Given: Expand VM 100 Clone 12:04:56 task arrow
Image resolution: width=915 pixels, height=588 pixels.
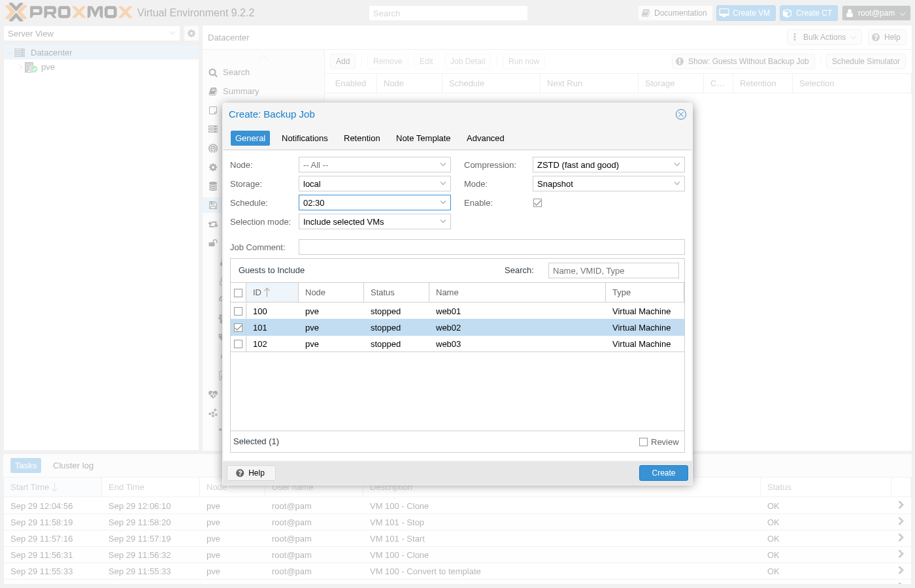Looking at the screenshot, I should (x=901, y=505).
